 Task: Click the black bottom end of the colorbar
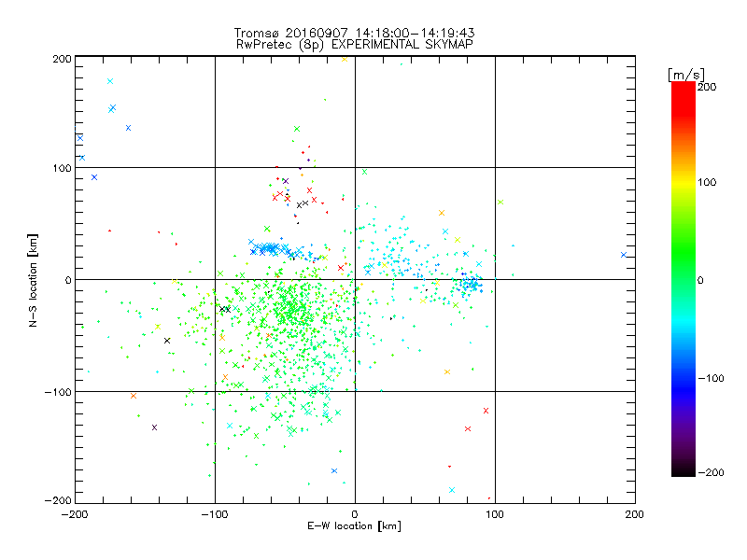(x=684, y=470)
